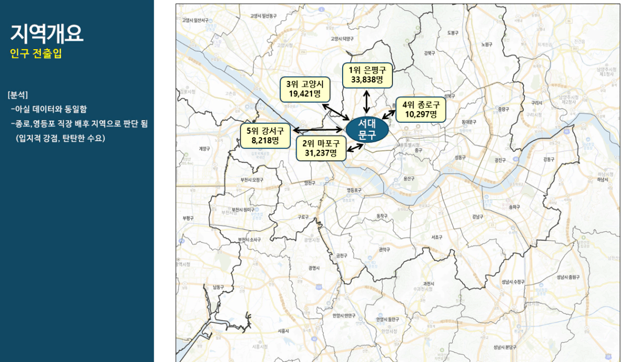The height and width of the screenshot is (362, 644).
Task: Select the '2위 마포구 31,237명' callout box
Action: tap(321, 148)
